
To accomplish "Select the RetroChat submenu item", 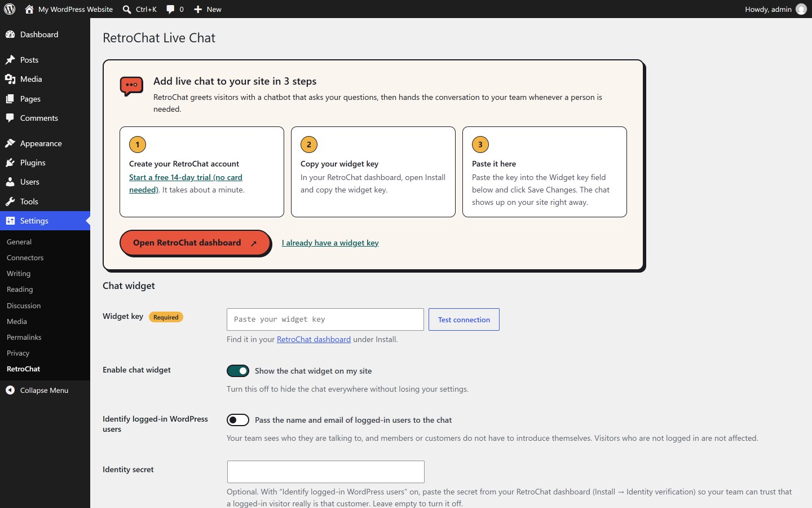I will coord(24,369).
